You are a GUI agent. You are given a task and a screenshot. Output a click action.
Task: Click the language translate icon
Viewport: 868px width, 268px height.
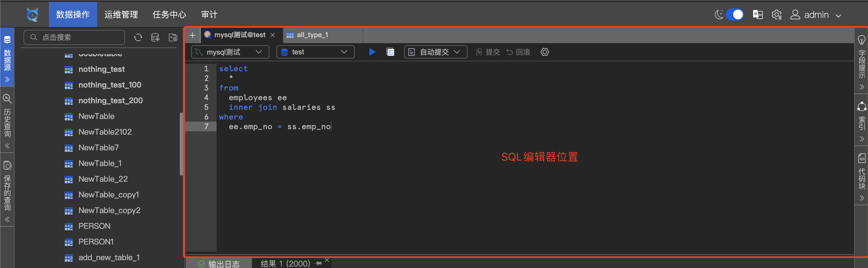(758, 14)
